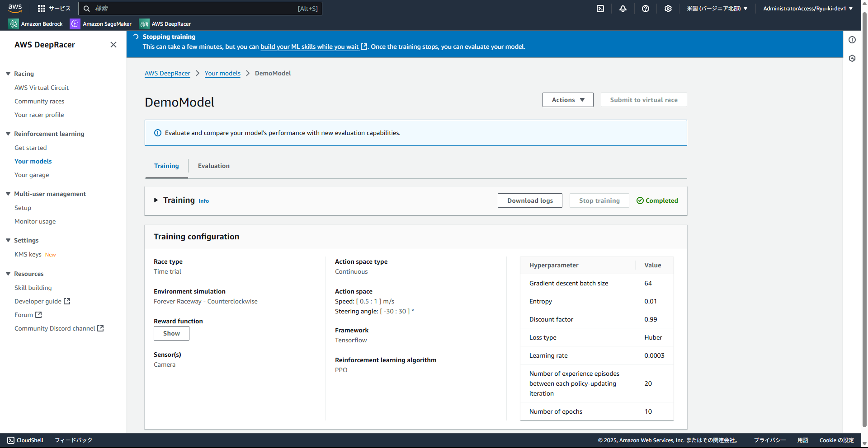Open the Developer guide link
Screen dimensions: 868x448
(x=38, y=301)
